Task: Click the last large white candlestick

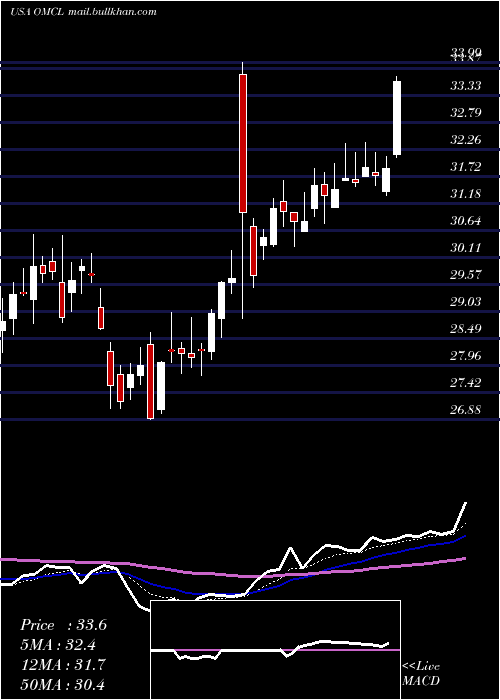Action: (396, 118)
